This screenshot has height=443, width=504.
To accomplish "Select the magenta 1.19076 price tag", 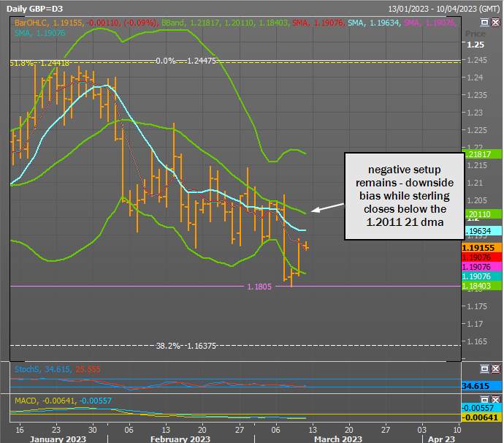I will (x=481, y=267).
